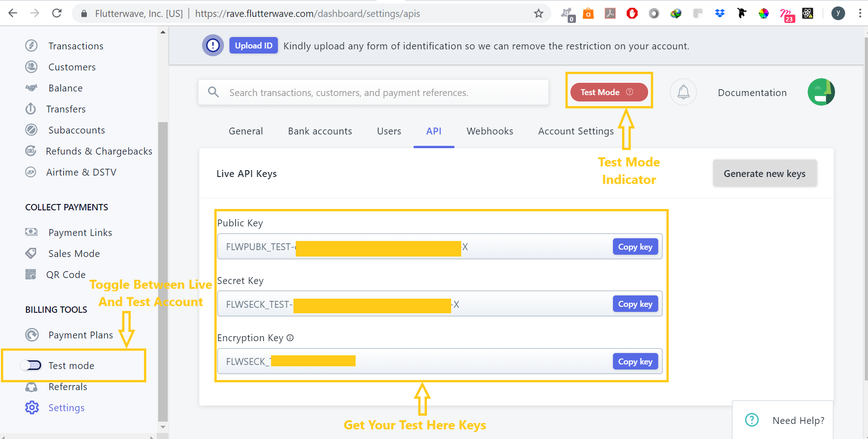Open Chrome three-dot menu
The image size is (868, 439).
tap(860, 13)
